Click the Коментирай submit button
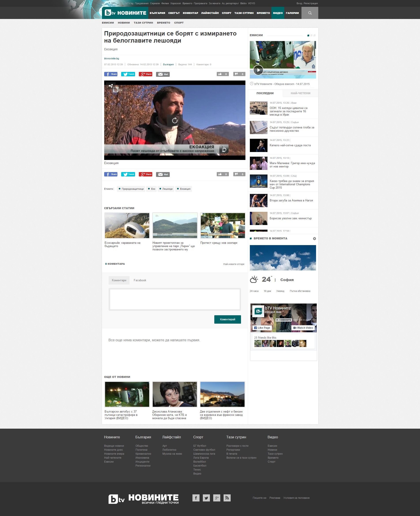The height and width of the screenshot is (516, 420). tap(227, 319)
